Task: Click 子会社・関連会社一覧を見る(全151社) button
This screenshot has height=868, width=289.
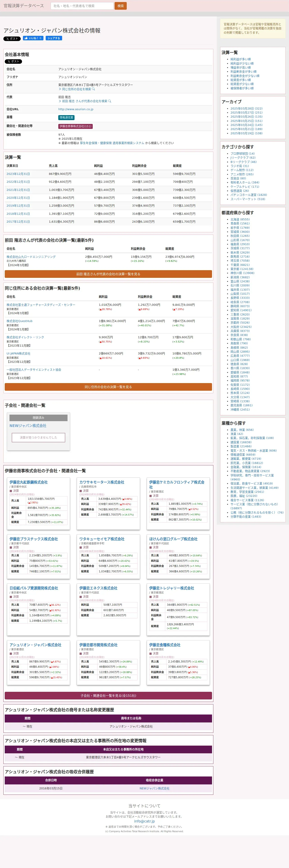Action: click(108, 695)
